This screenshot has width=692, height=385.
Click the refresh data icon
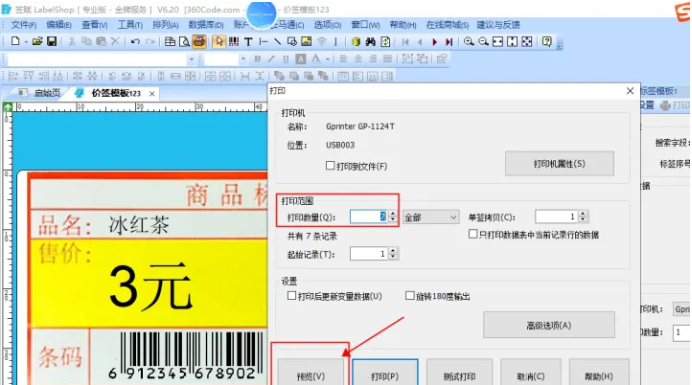[385, 42]
